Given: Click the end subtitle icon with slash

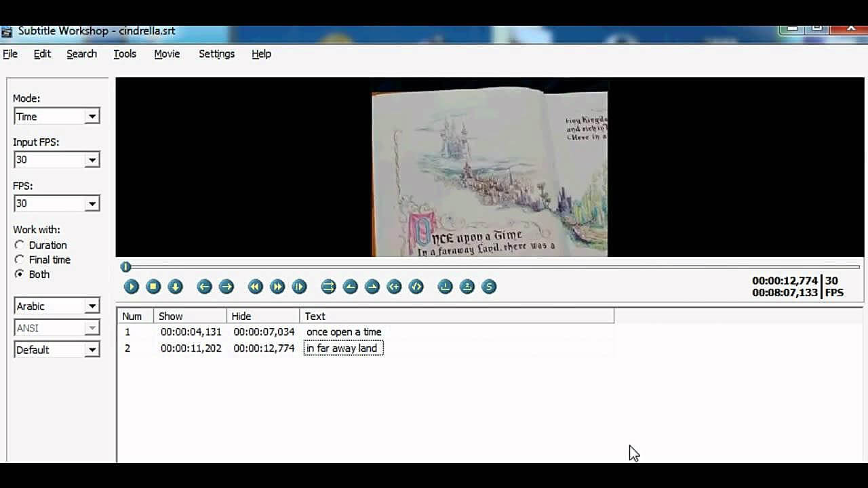Looking at the screenshot, I should point(416,287).
